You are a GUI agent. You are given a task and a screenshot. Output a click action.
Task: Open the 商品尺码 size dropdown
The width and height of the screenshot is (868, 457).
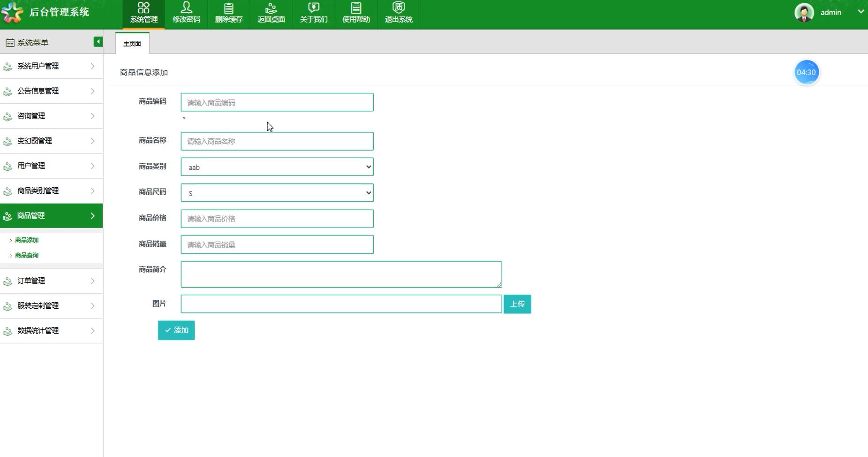coord(277,193)
